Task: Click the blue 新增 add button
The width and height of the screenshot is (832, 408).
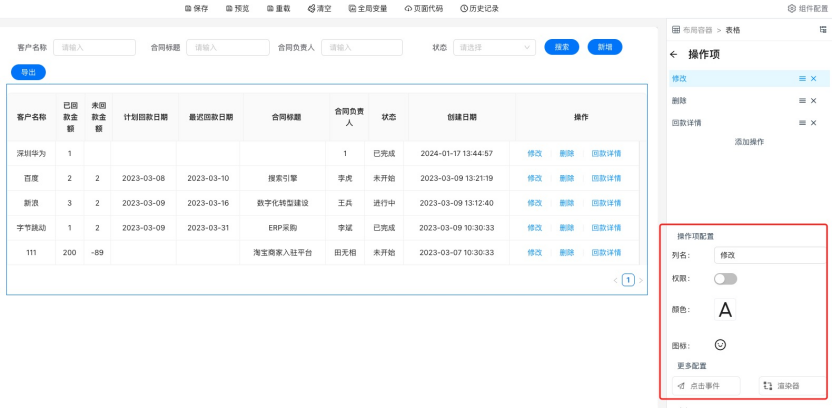Action: [605, 47]
